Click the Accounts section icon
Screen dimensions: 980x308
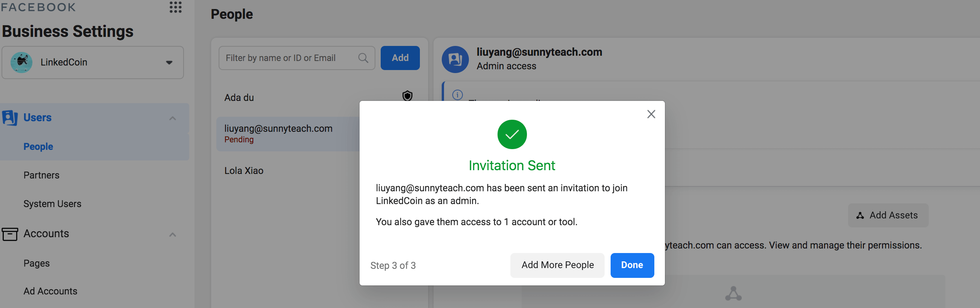(x=10, y=234)
